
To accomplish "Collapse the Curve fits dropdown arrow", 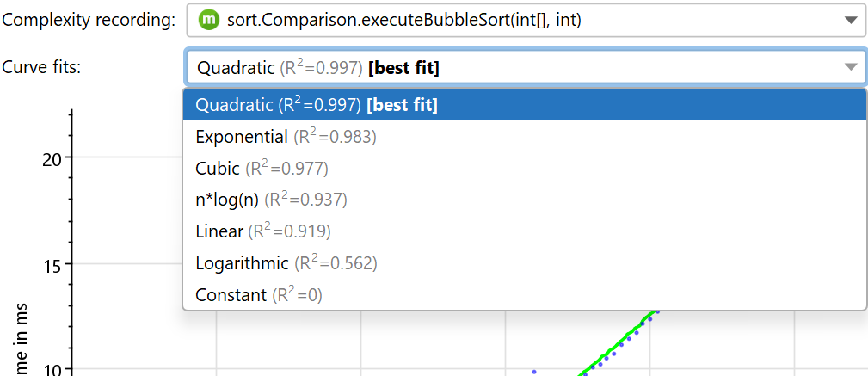I will [x=850, y=67].
